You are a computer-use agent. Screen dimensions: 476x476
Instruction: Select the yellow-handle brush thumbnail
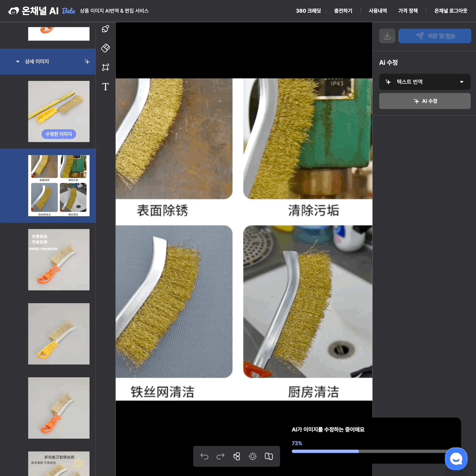coord(59,334)
